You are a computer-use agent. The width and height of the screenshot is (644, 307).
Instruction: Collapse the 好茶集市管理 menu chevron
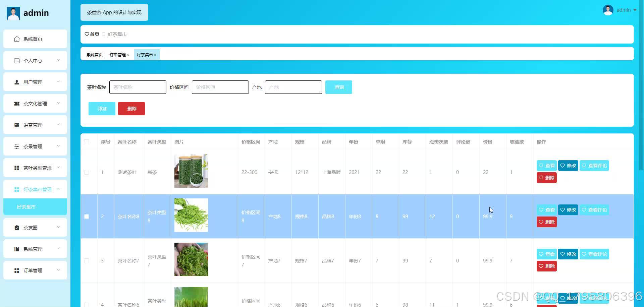pyautogui.click(x=58, y=189)
